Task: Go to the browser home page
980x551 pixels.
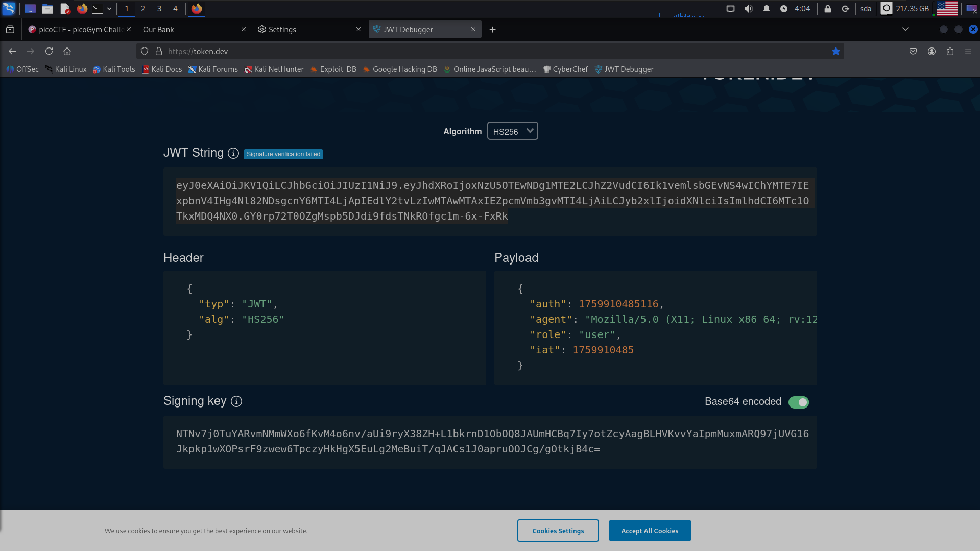Action: pos(67,51)
